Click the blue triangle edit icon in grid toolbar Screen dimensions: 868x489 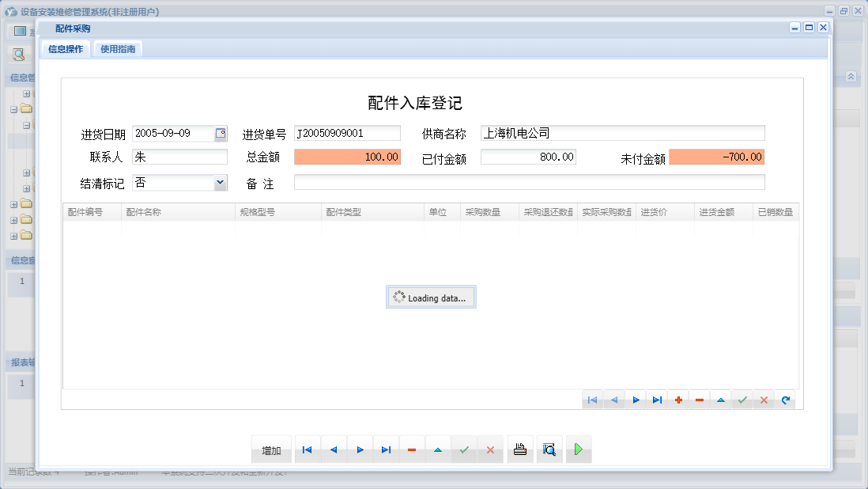[720, 400]
